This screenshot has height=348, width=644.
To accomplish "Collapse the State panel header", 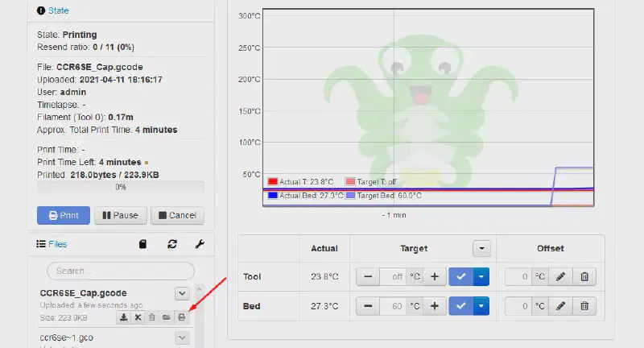I will (58, 10).
